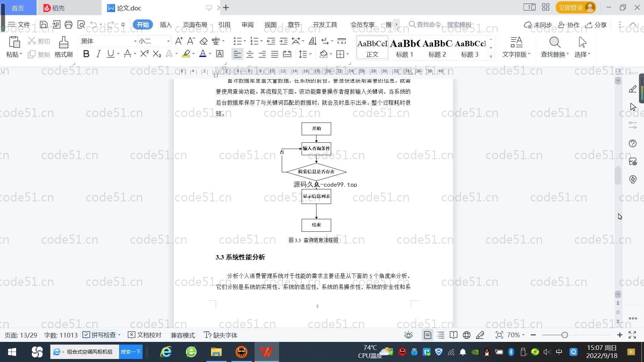644x362 pixels.
Task: Decrease font size with A- icon
Action: point(191,41)
